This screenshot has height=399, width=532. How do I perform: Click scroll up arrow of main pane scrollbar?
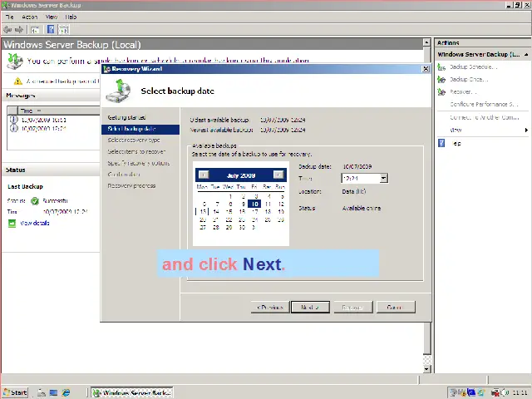[426, 42]
